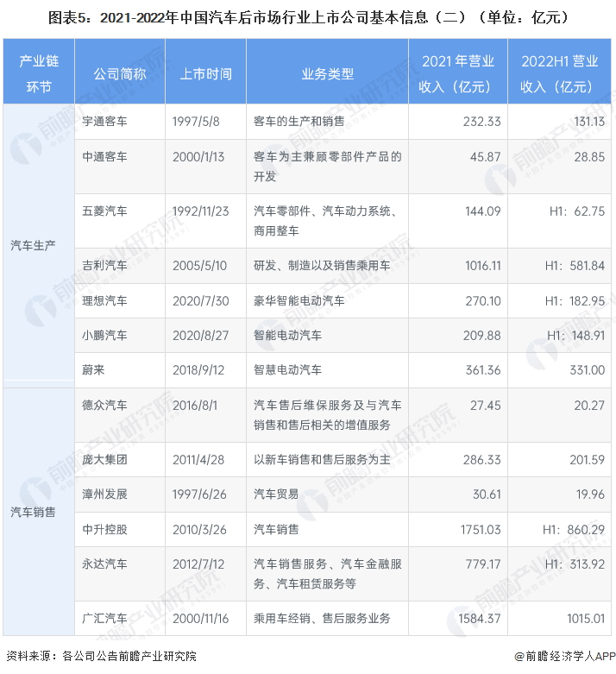Click business type '乘用车经销、售后服务业务'
The image size is (616, 674).
(x=322, y=619)
